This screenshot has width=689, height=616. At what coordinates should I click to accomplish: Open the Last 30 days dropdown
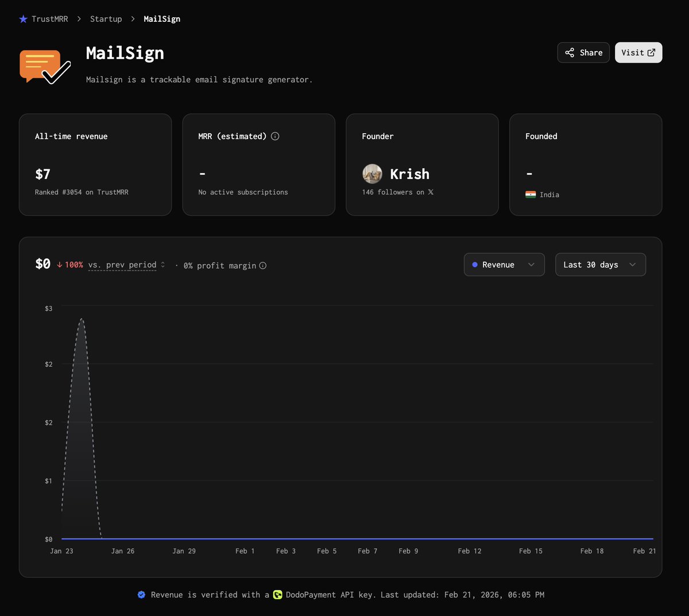[x=601, y=265]
